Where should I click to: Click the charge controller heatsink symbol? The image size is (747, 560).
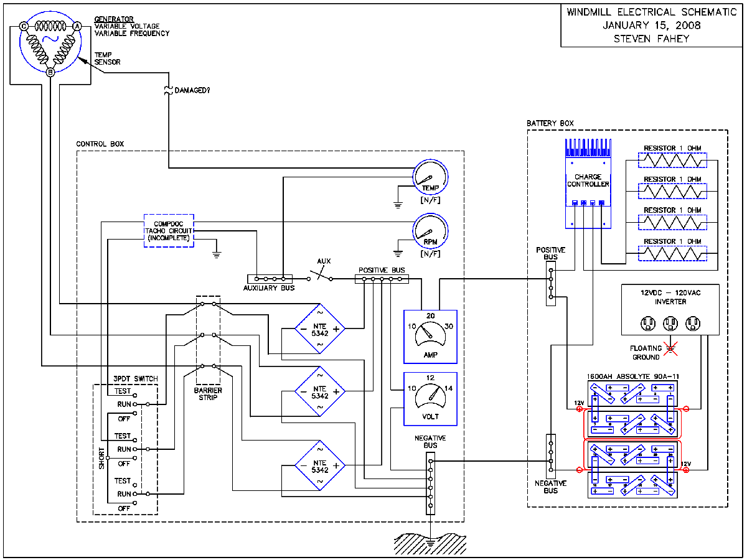click(x=588, y=148)
